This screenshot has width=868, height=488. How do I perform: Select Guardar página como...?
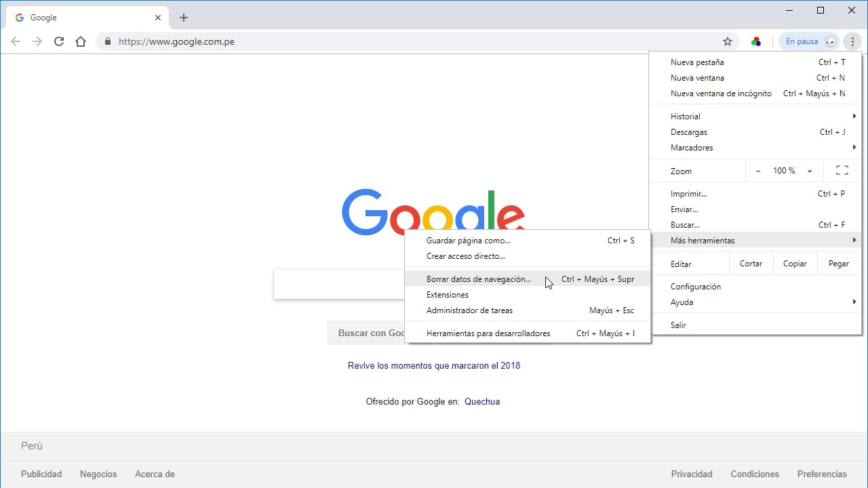(528, 241)
